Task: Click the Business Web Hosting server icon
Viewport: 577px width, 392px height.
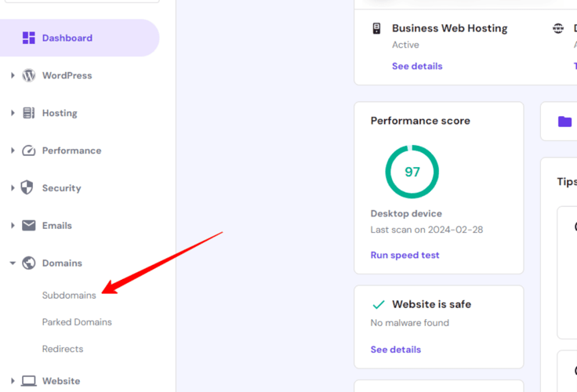Action: click(x=376, y=28)
